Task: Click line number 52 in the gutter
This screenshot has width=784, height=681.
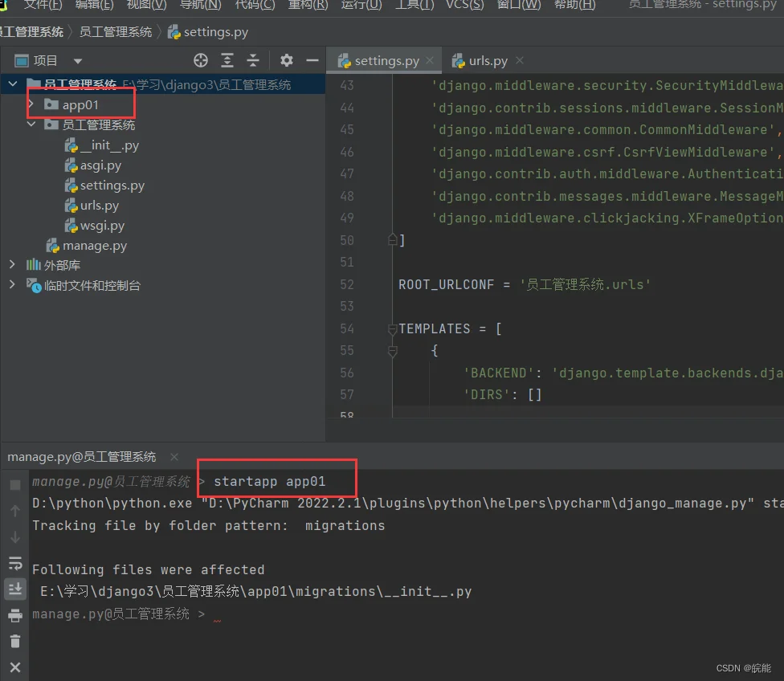Action: point(347,284)
